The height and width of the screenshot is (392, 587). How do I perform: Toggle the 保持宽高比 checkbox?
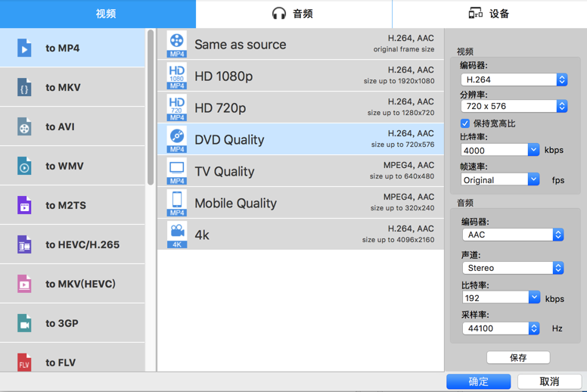tap(465, 123)
